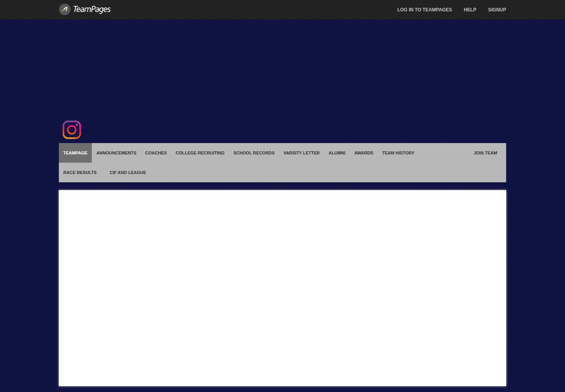
Task: Click the Signup link
Action: point(497,10)
